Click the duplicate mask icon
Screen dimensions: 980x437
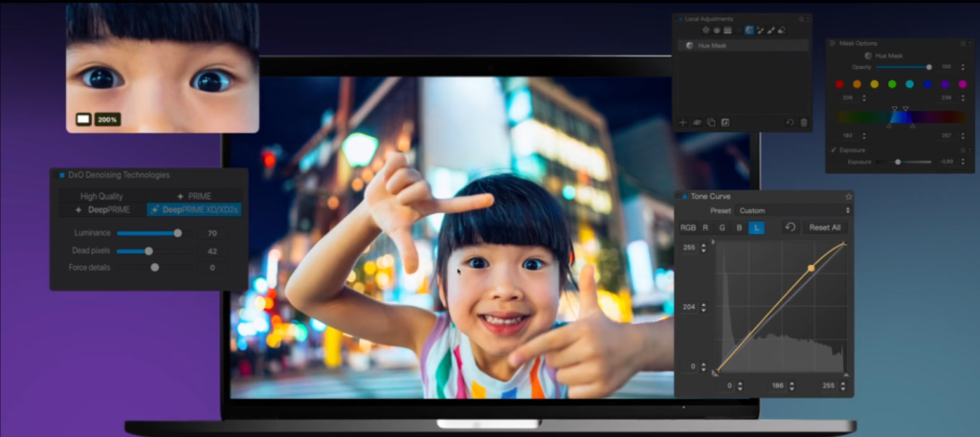tap(711, 122)
